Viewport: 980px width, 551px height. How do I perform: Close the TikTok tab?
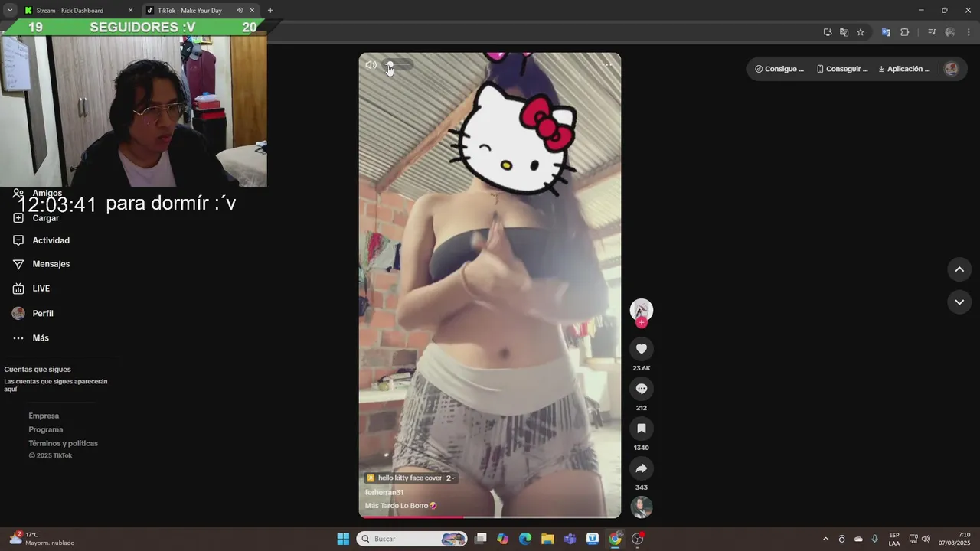(x=252, y=10)
